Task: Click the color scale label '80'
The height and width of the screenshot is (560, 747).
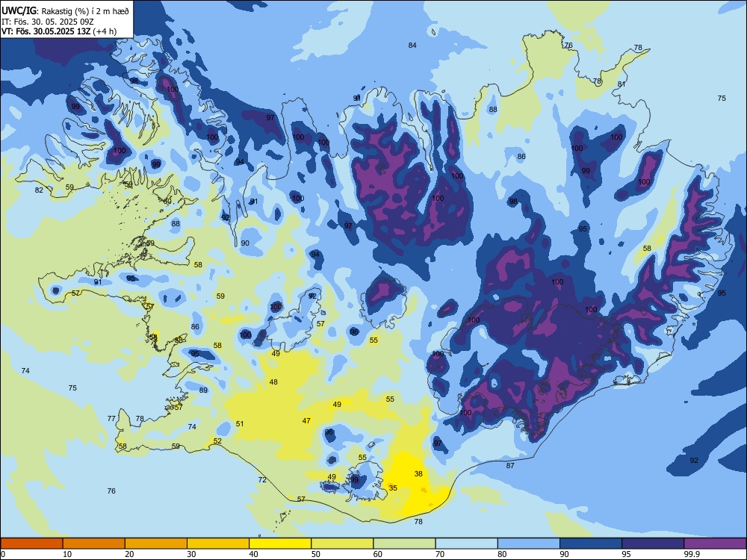Action: pos(502,554)
